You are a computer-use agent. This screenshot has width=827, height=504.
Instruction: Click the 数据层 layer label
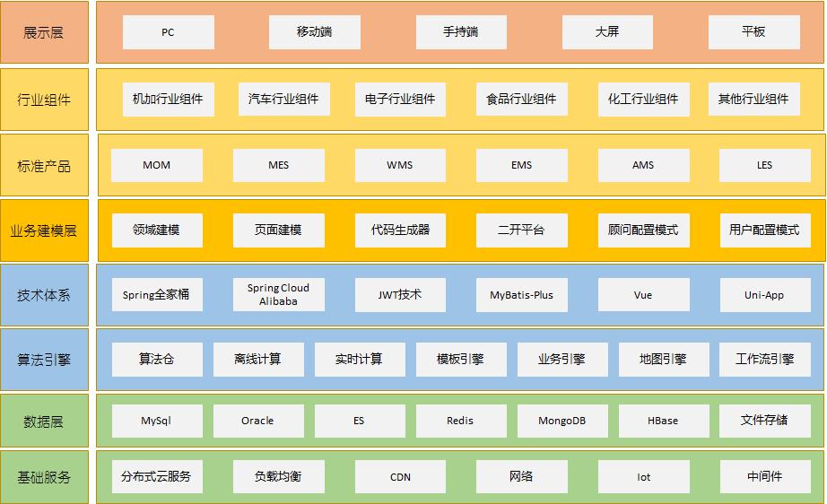coord(44,421)
